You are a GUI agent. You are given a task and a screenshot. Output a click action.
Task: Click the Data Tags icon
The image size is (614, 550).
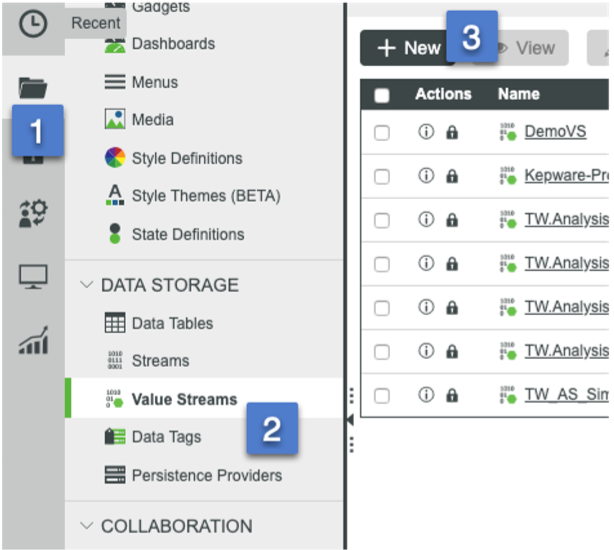coord(115,436)
